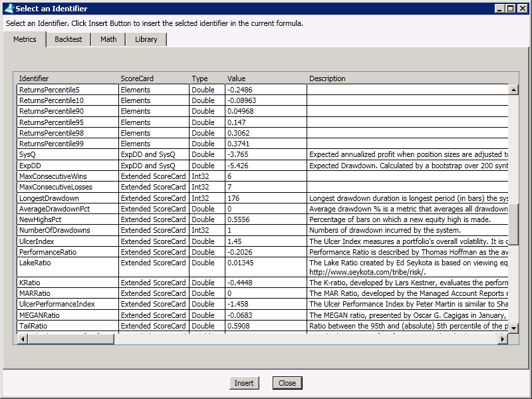Click horizontal scrollbar left arrow
This screenshot has width=532, height=399.
tap(22, 339)
